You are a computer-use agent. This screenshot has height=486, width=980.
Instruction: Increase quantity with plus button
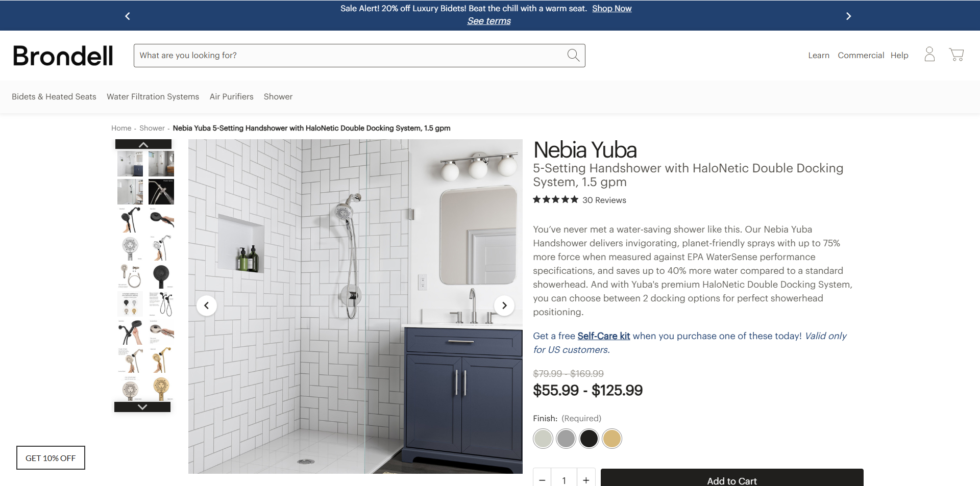pyautogui.click(x=586, y=480)
